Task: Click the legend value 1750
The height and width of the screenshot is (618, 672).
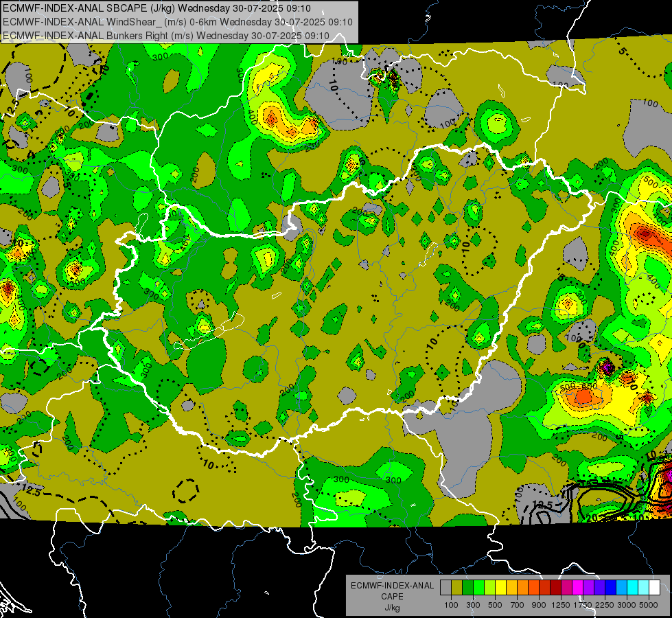Action: tap(583, 605)
